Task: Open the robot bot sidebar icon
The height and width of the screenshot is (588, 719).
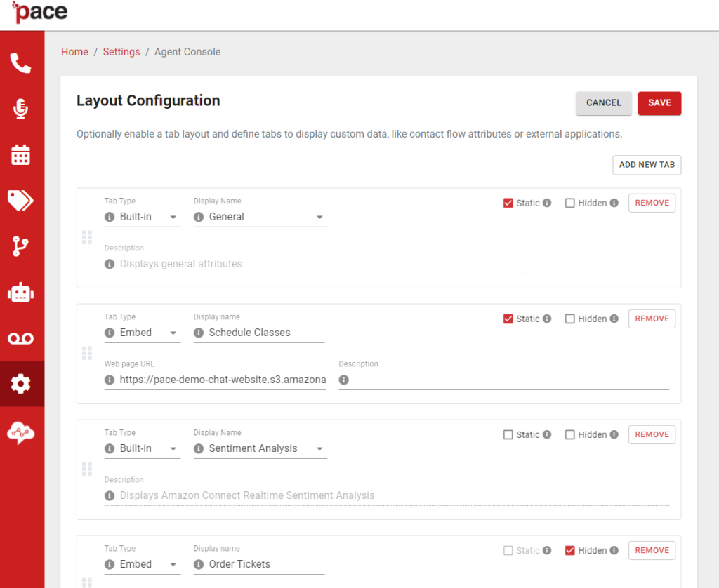Action: point(20,293)
